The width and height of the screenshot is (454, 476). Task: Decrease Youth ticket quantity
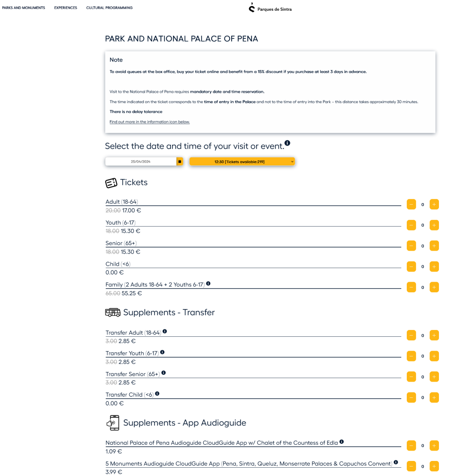tap(412, 225)
